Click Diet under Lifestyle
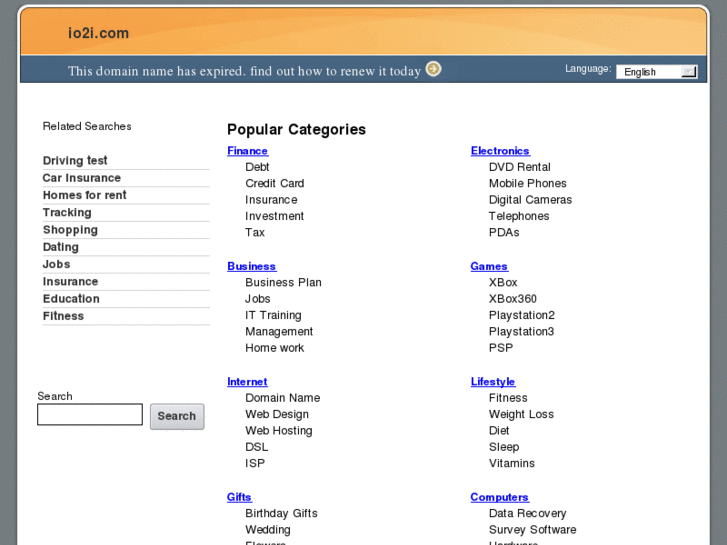 click(499, 430)
